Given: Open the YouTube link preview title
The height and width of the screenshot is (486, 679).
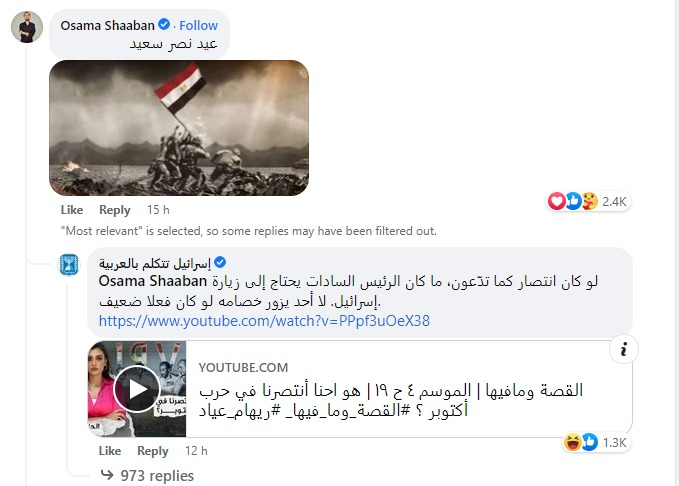Looking at the screenshot, I should click(x=391, y=400).
